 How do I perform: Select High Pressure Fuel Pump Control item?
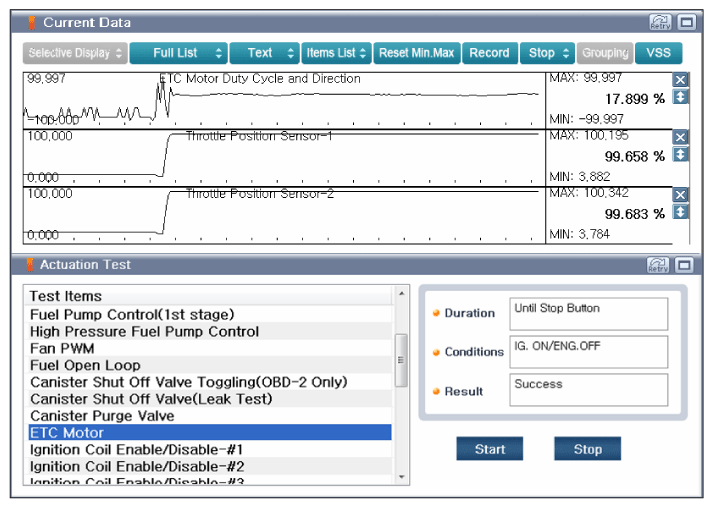point(210,331)
